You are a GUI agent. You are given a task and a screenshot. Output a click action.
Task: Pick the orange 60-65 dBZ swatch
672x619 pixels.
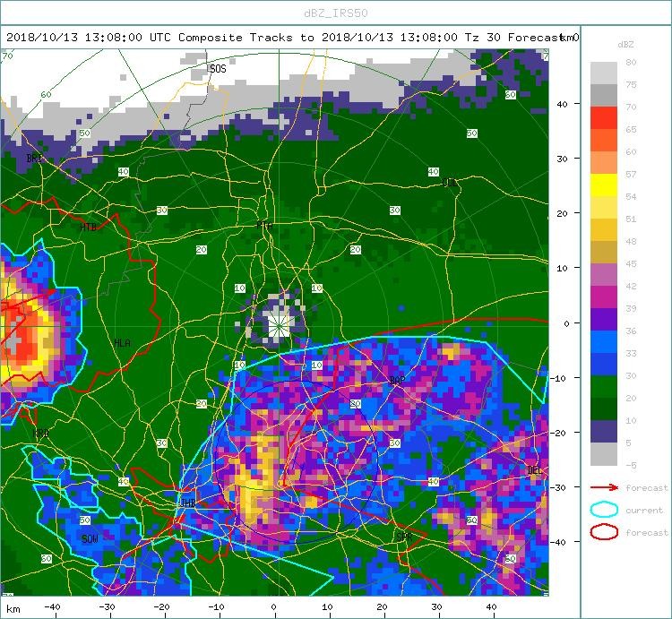point(603,140)
